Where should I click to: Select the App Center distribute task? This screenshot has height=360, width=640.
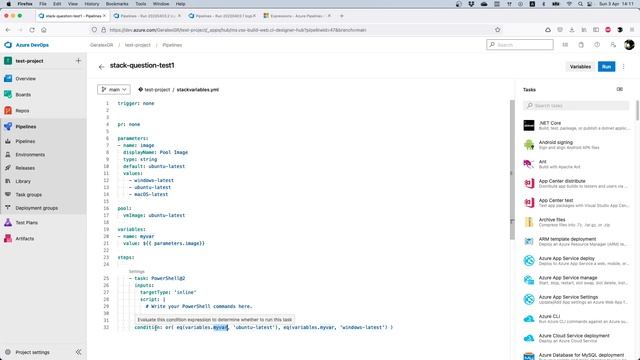click(x=576, y=183)
